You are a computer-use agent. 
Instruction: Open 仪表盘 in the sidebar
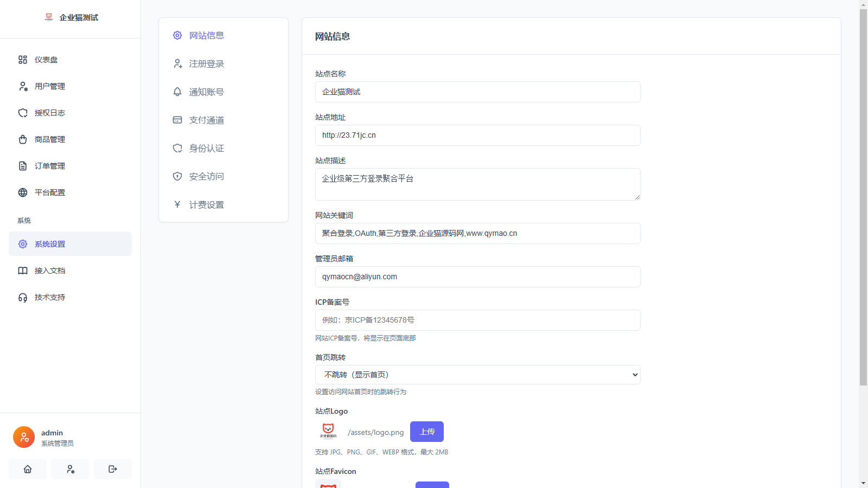click(46, 60)
